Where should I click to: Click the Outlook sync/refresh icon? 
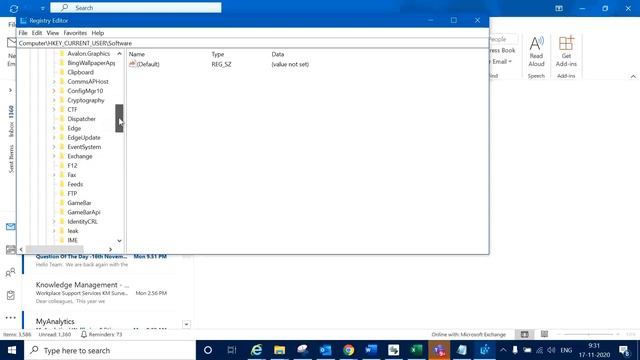pyautogui.click(x=13, y=8)
